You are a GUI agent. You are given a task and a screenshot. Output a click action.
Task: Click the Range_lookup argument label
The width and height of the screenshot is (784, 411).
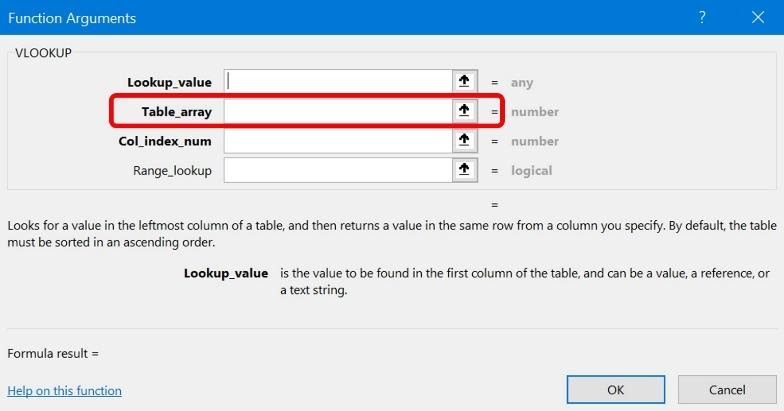[x=172, y=170]
